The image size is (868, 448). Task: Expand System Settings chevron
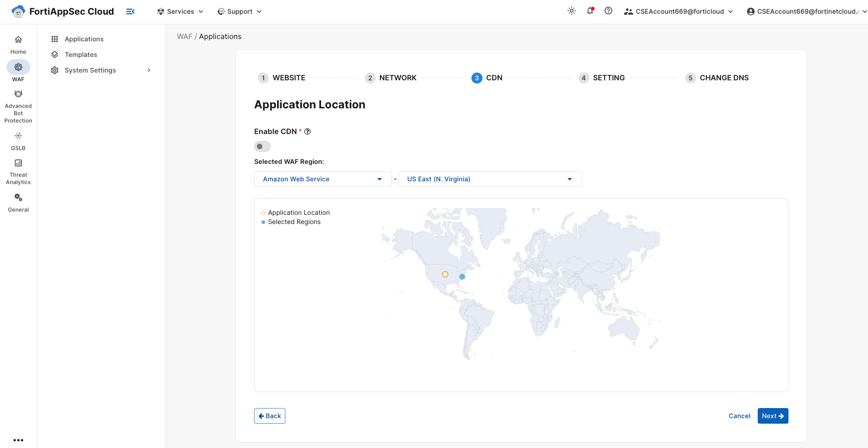[x=149, y=70]
